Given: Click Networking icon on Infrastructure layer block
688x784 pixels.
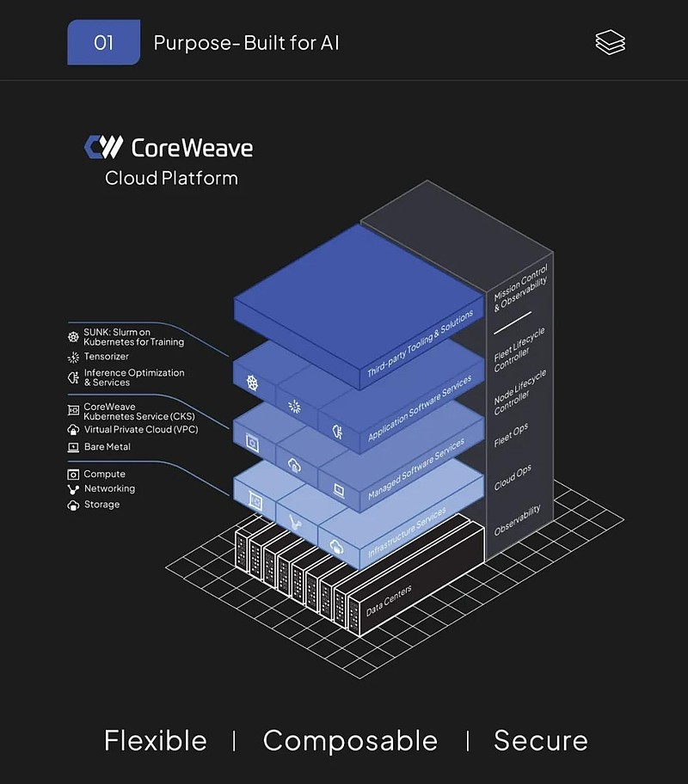Looking at the screenshot, I should [x=296, y=524].
